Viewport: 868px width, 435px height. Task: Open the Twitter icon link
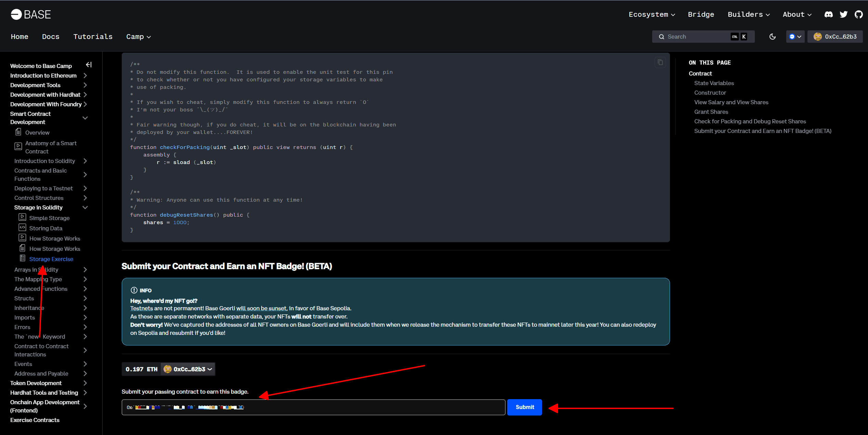click(x=844, y=14)
